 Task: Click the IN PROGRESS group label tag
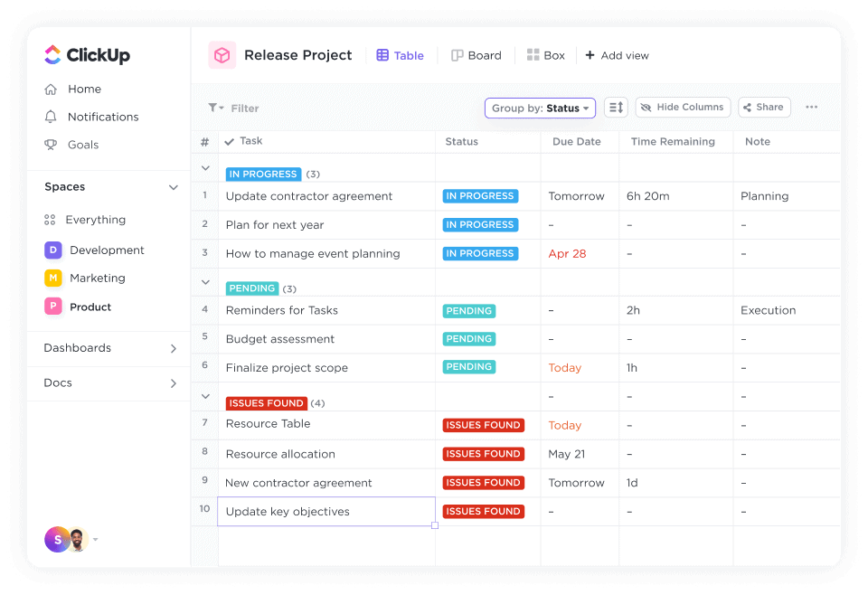[x=263, y=174]
